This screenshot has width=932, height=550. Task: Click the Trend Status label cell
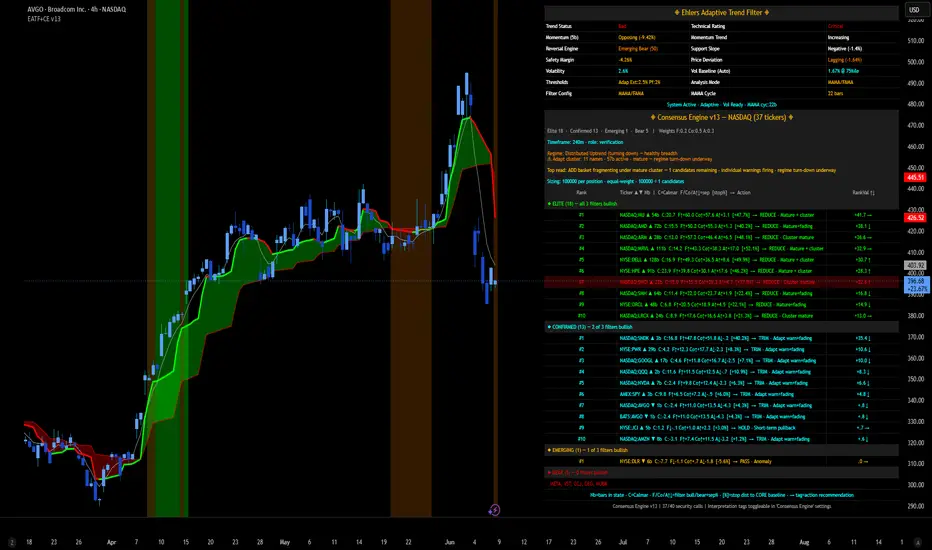pyautogui.click(x=559, y=26)
